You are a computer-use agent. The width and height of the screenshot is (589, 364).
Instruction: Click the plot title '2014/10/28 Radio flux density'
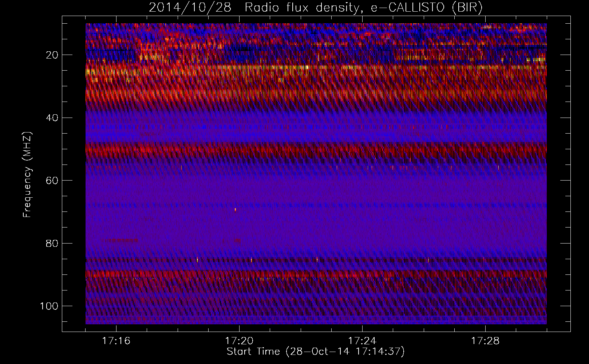coord(316,8)
